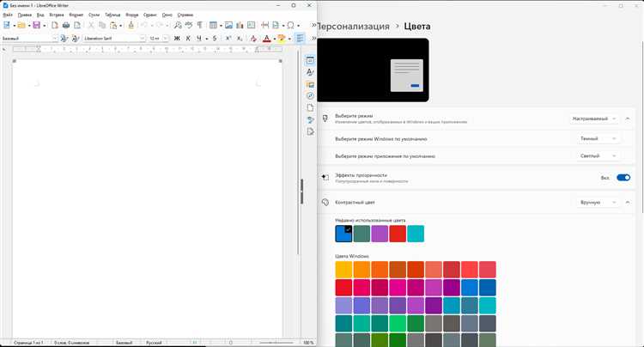The height and width of the screenshot is (347, 644).
Task: Insert an image into the document
Action: 228,26
